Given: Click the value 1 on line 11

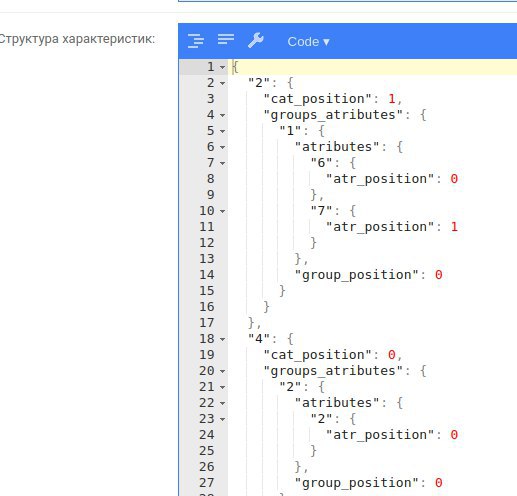Looking at the screenshot, I should coord(454,227).
